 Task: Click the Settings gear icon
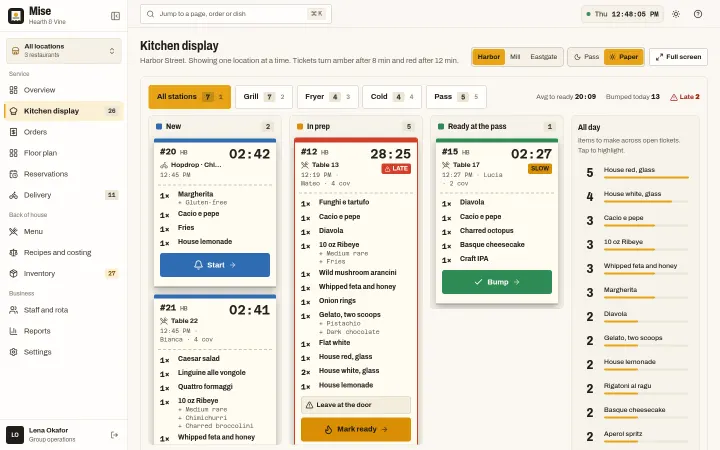(13, 352)
